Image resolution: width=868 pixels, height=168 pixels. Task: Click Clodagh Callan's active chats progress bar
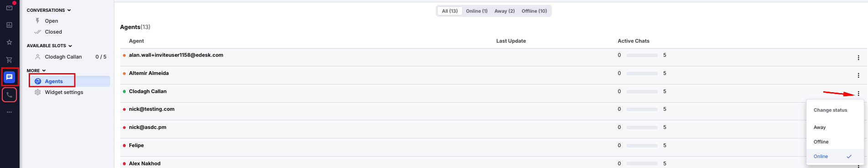[x=642, y=92]
